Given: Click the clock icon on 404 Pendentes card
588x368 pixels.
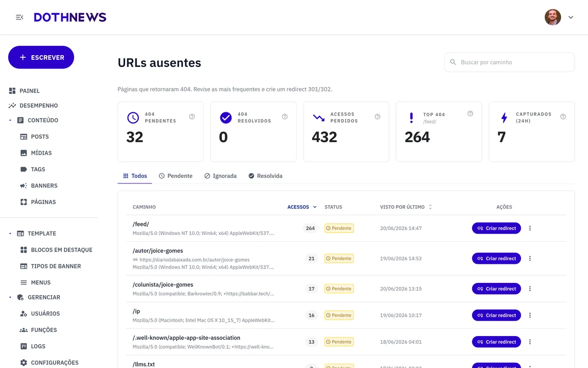Looking at the screenshot, I should [133, 118].
